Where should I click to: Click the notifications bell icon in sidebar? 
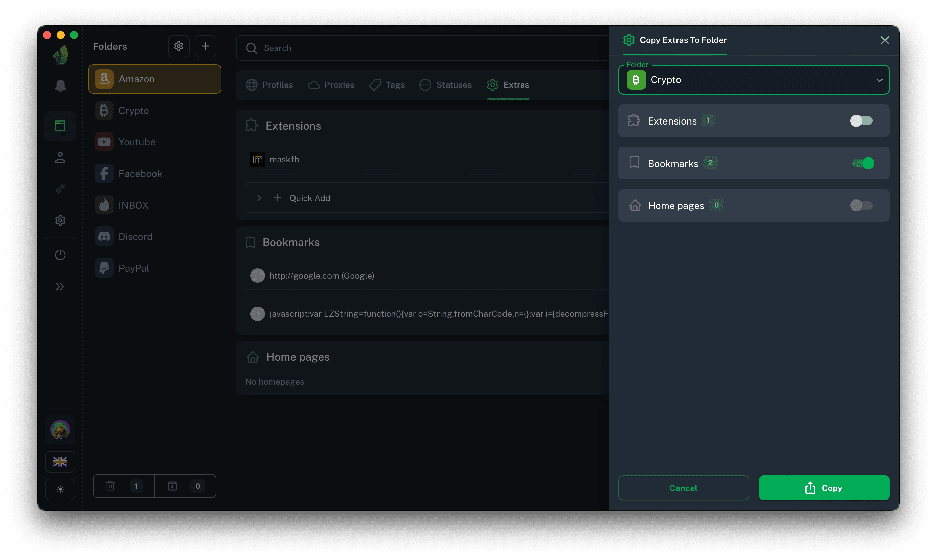pos(60,86)
